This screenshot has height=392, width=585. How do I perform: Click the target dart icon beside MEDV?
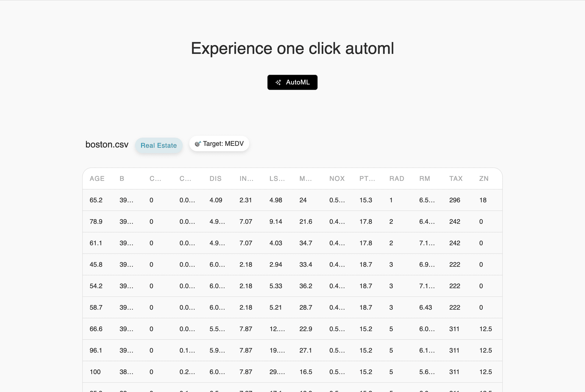tap(198, 144)
